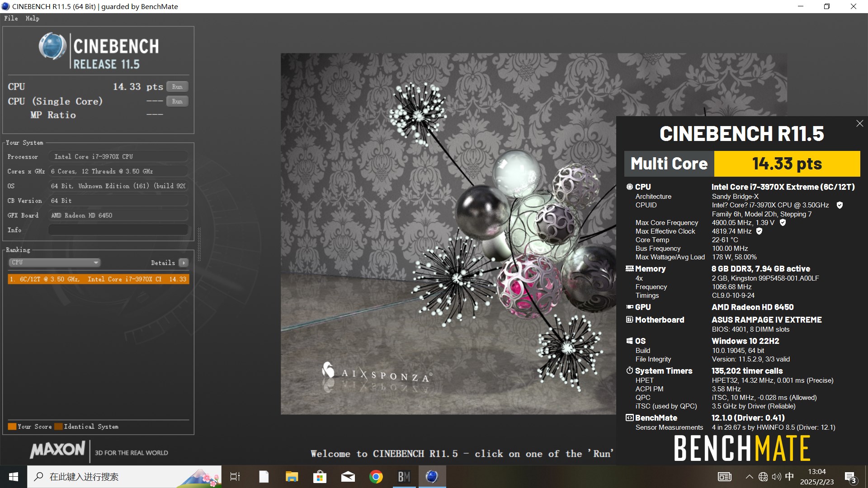Click the Windows 10 22H2 text

point(745,341)
